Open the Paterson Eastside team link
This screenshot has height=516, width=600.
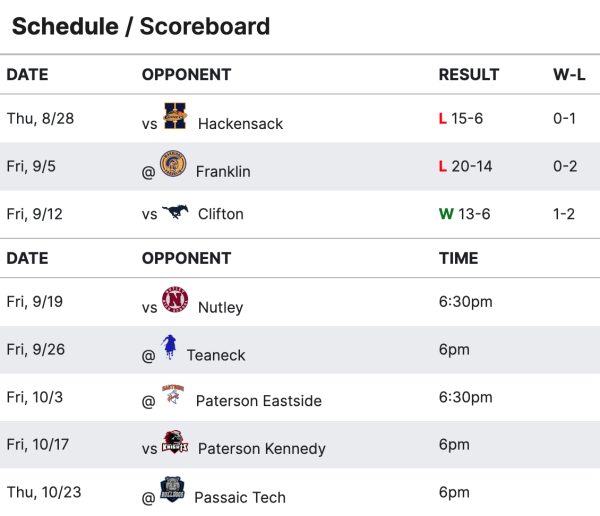point(259,401)
